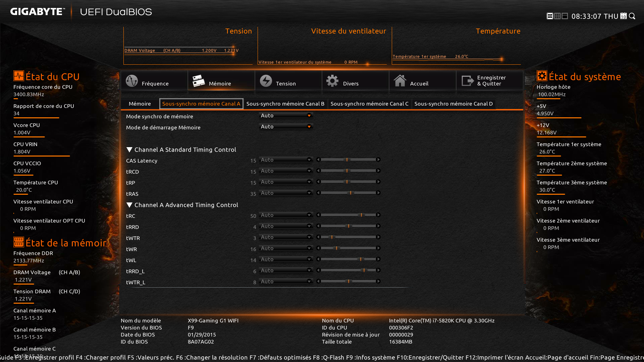Click the tWTR slider track
The image size is (644, 362).
tap(348, 237)
